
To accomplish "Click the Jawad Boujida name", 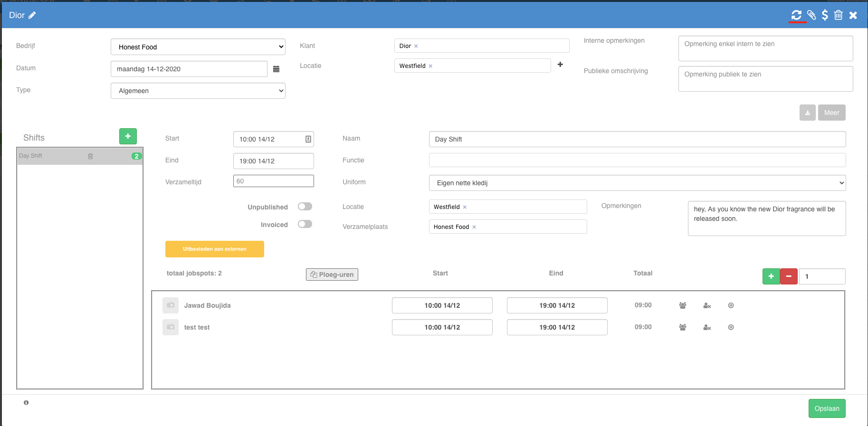I will point(208,305).
